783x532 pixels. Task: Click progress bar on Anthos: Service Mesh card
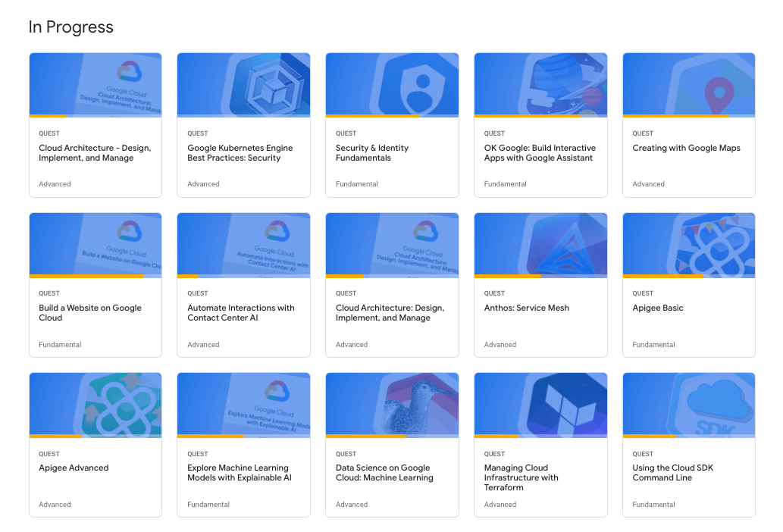(540, 276)
